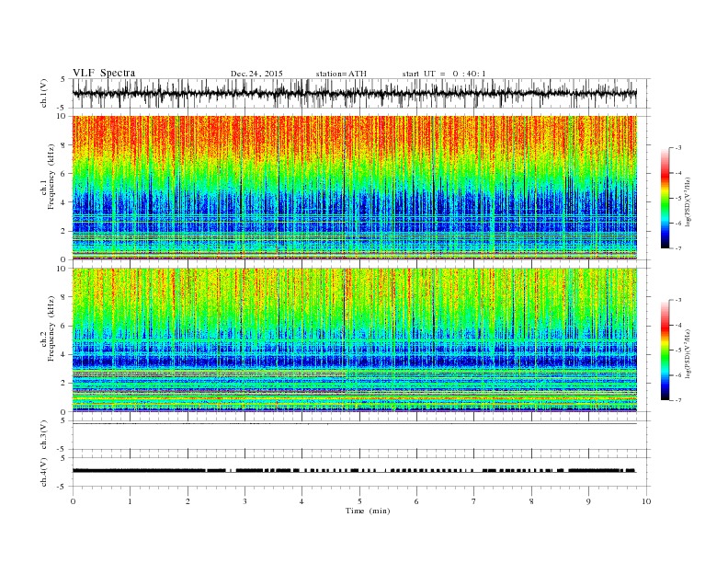Click the log(PSD) label beside the ch.1 color bar
The image size is (728, 563).
click(x=688, y=201)
